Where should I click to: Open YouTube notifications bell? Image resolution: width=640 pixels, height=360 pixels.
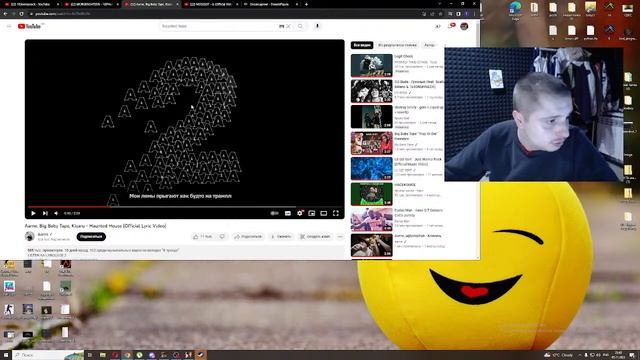pos(451,26)
